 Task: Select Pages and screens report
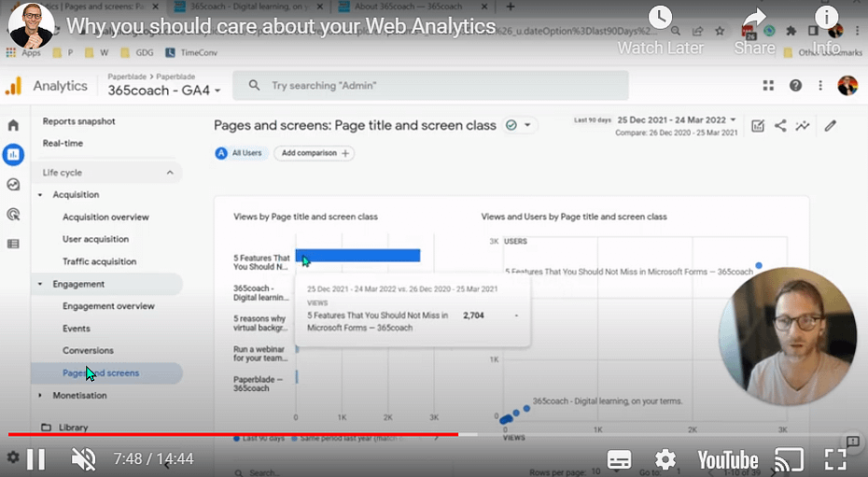(106, 373)
